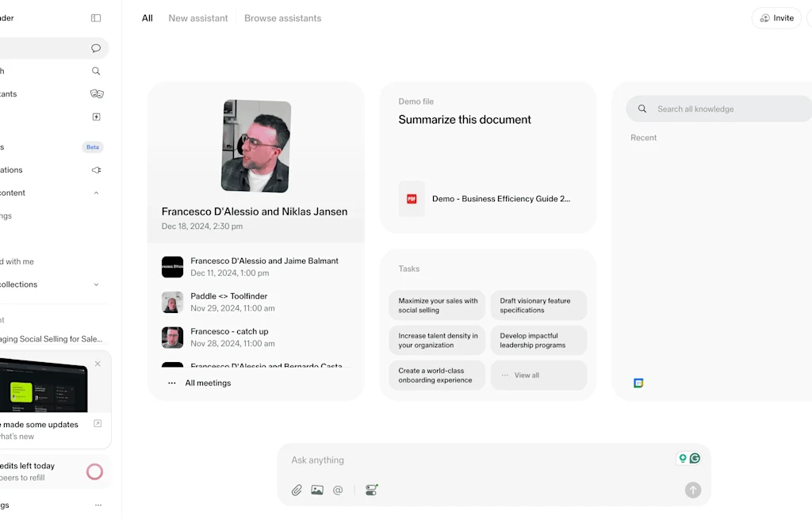Dismiss the updates card with X
Screen dimensions: 812x519
(x=98, y=364)
